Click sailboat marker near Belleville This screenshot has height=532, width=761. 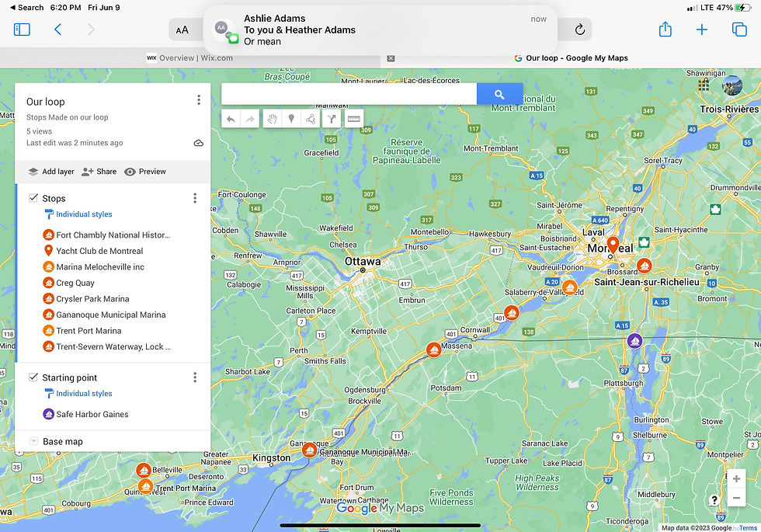coord(143,471)
